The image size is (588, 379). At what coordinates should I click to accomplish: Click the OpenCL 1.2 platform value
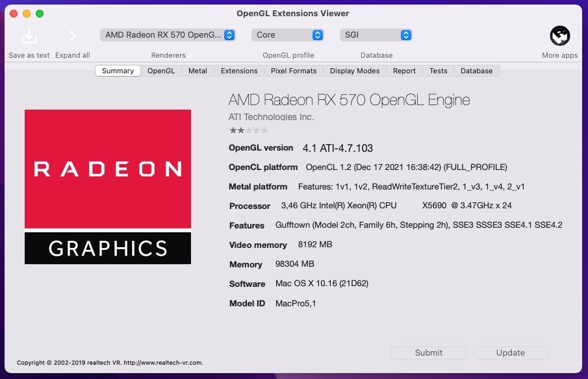407,167
